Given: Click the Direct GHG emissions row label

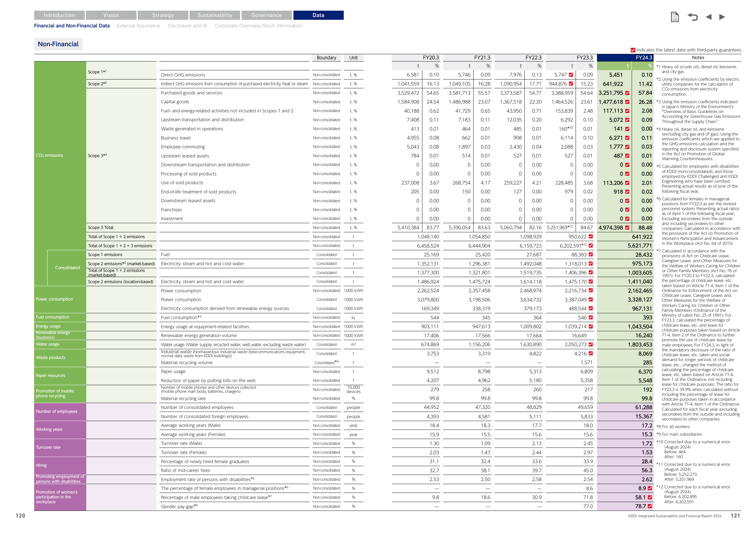Looking at the screenshot, I should point(183,75).
